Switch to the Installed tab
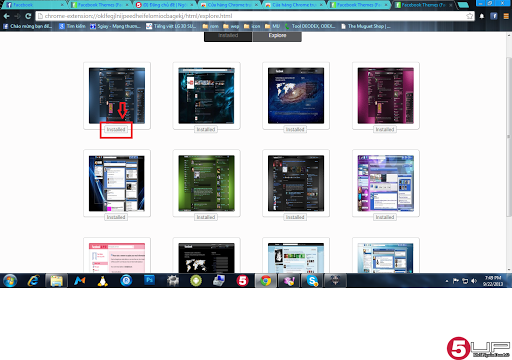 [x=228, y=36]
